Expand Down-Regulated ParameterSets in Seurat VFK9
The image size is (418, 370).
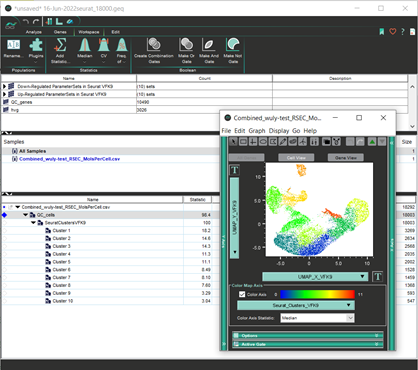click(x=4, y=86)
